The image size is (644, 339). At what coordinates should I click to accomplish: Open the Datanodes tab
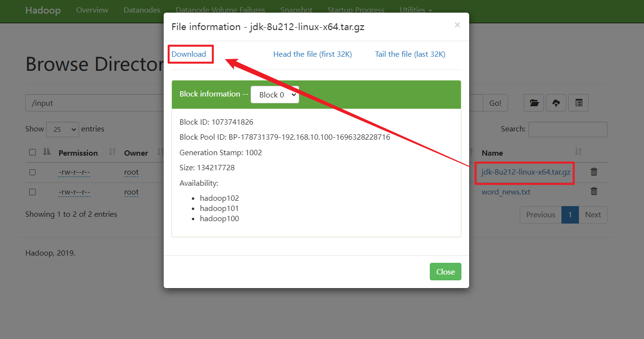pos(142,10)
